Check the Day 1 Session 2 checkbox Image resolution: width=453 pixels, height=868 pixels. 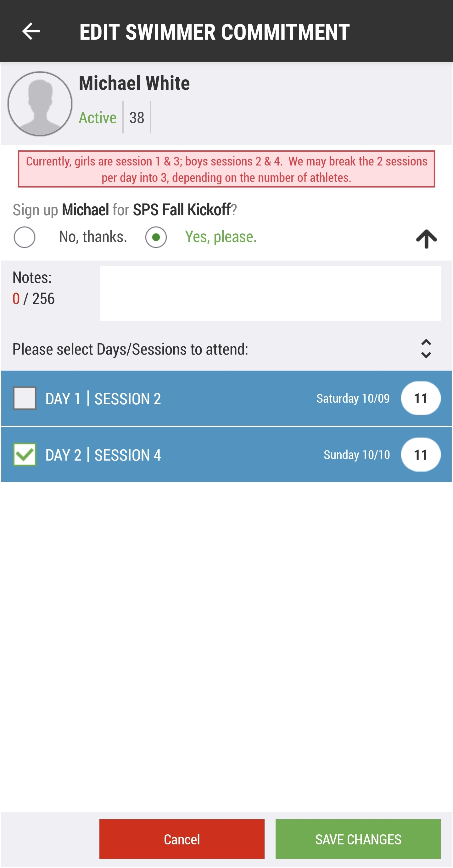pos(25,398)
